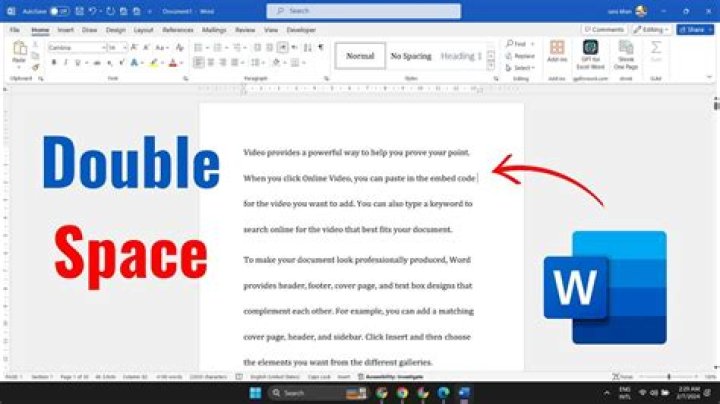Screen dimensions: 720x404
Task: Toggle align left paragraph button
Action: [x=198, y=62]
